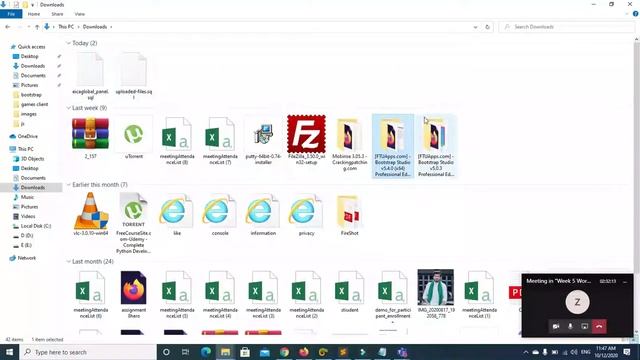Select the IMG_20200817 photo thumbnail
Viewport: 640px width, 360px height.
(436, 294)
